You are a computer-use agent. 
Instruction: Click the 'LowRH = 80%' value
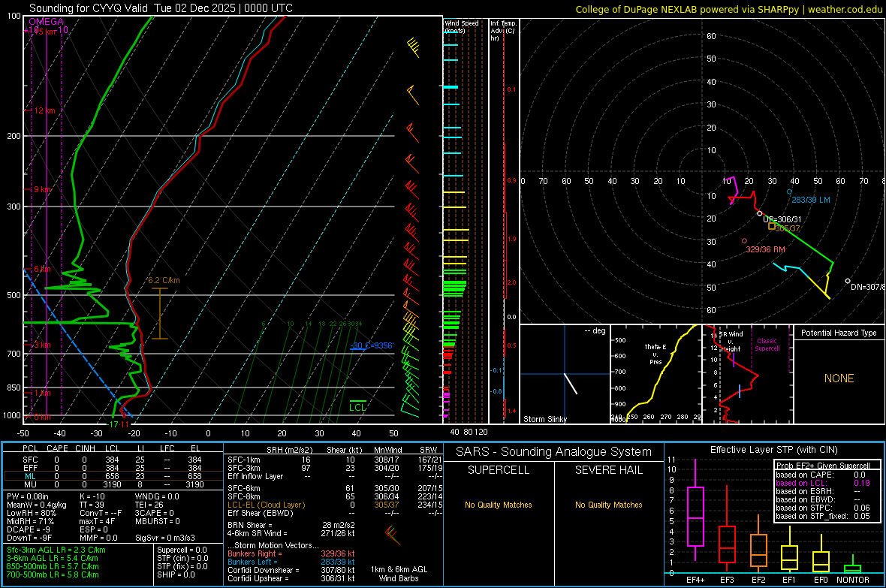(32, 514)
